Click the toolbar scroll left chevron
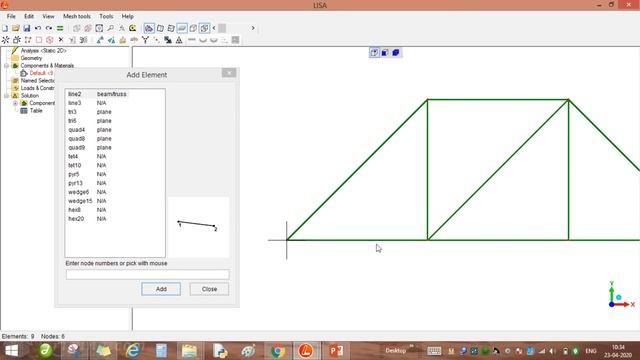 pyautogui.click(x=214, y=28)
